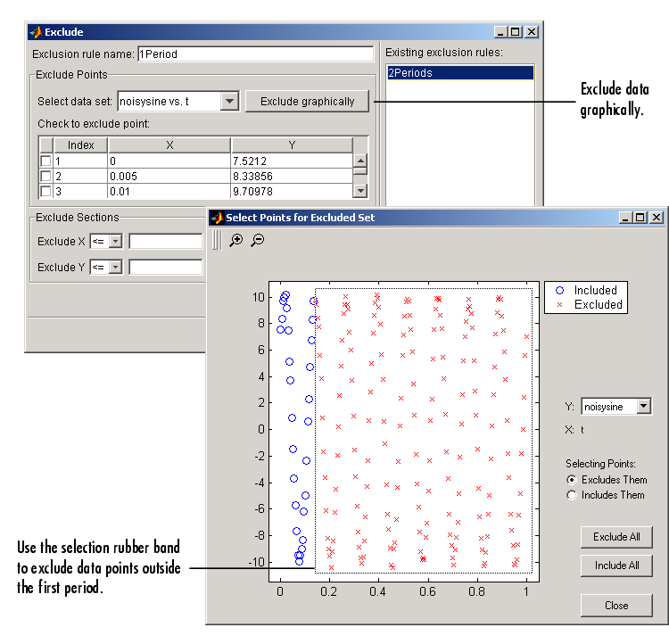Maximize the Exclude window
Image resolution: width=669 pixels, height=644 pixels.
pos(516,32)
